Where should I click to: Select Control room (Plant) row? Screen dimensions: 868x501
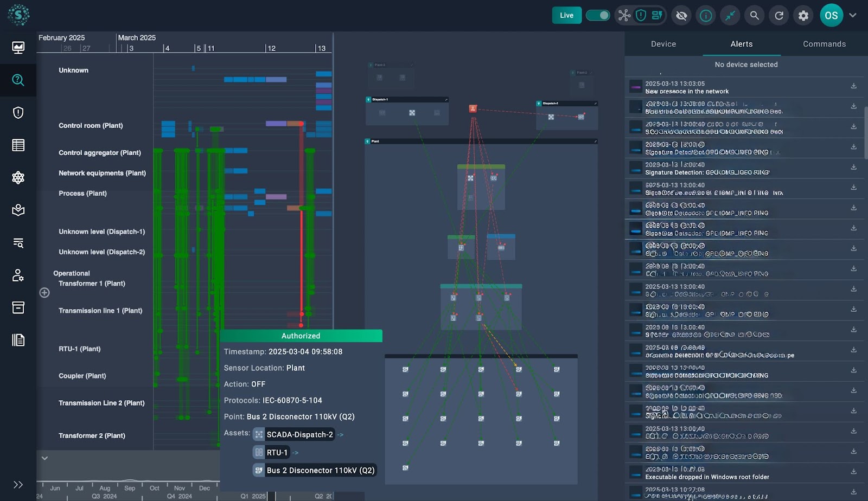tap(91, 126)
